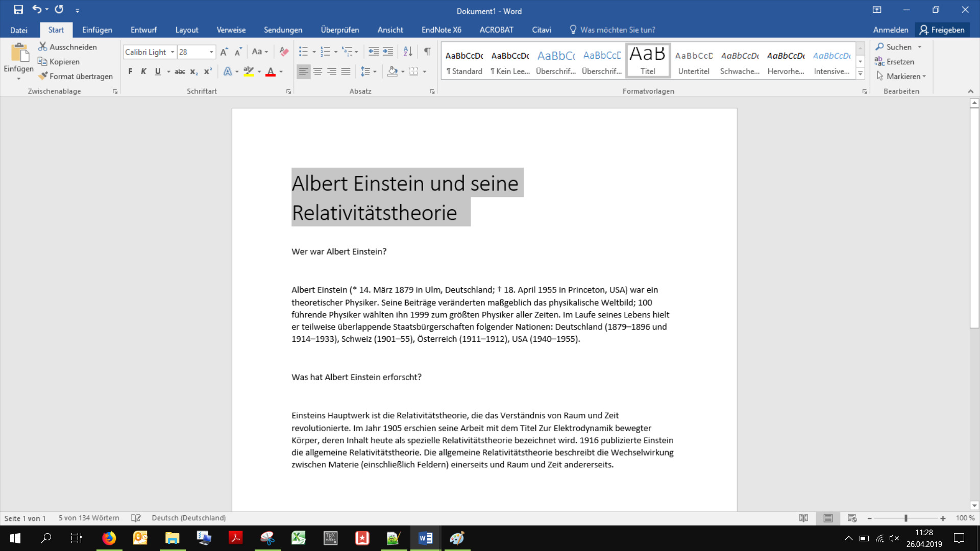Click the Freigeben share button
Viewport: 980px width, 551px height.
click(x=942, y=30)
